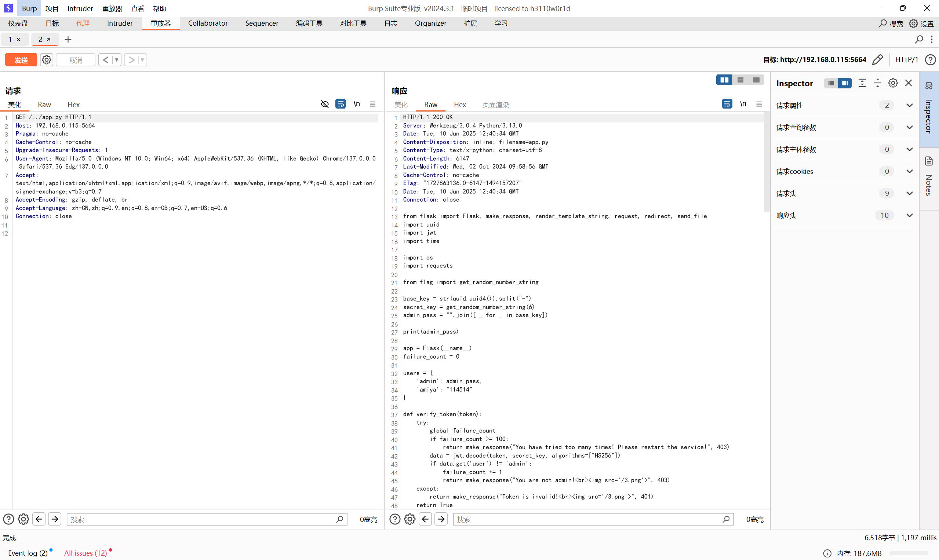Expand all Inspector sections
Viewport: 939px width, 560px height.
[x=862, y=83]
